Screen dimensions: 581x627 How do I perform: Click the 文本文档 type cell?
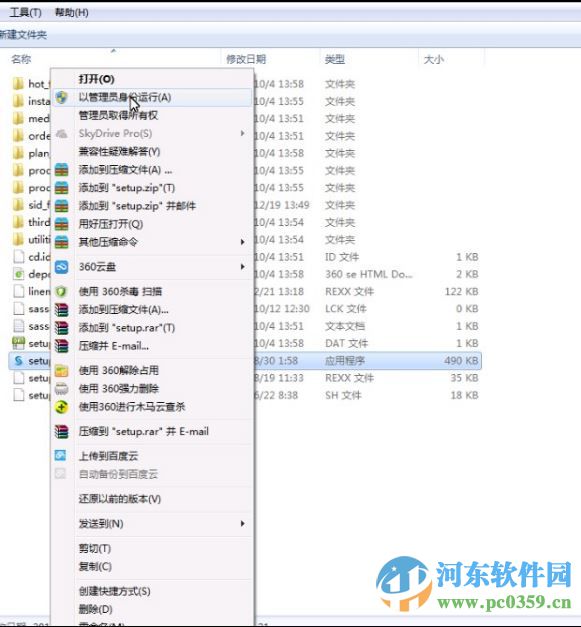[345, 326]
